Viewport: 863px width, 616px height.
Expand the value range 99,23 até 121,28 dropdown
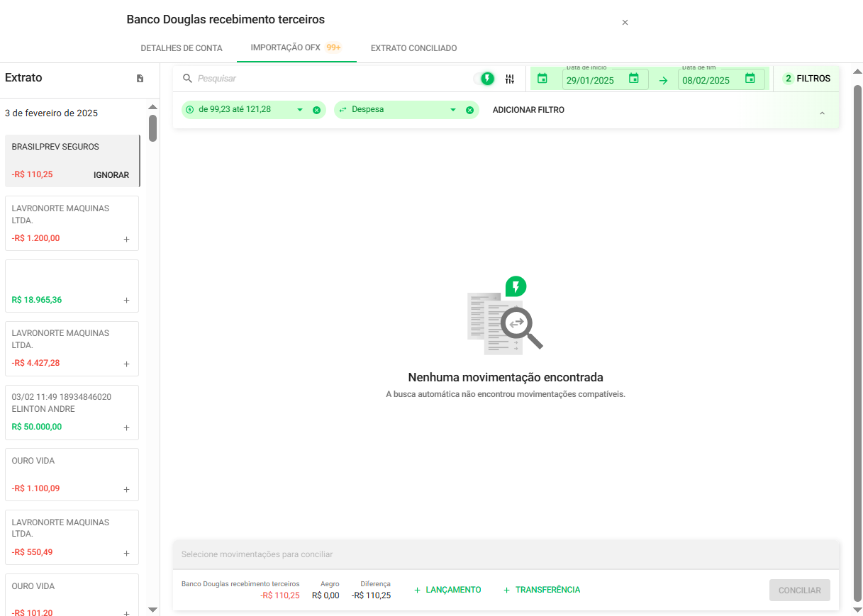click(300, 110)
